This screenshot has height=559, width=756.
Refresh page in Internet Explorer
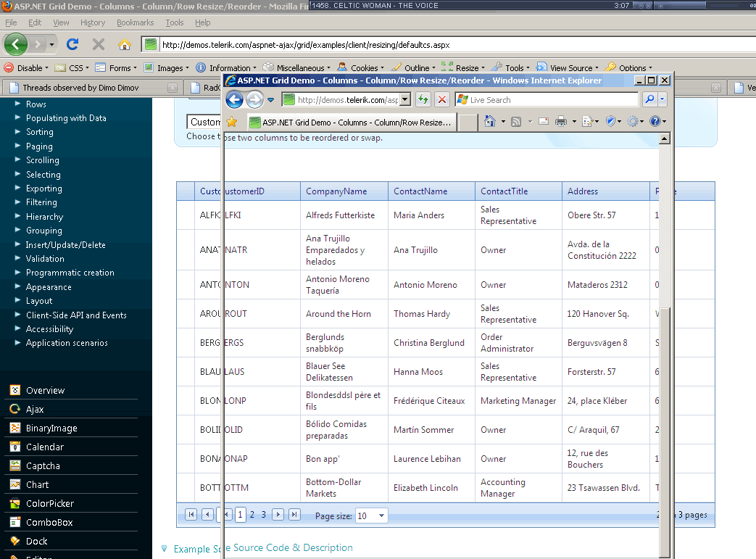[x=423, y=100]
